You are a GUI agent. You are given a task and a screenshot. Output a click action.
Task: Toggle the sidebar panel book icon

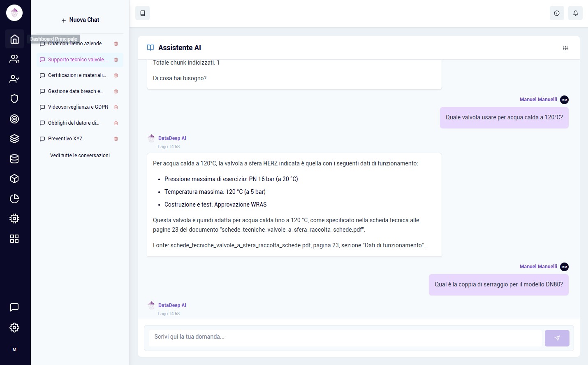(x=143, y=13)
